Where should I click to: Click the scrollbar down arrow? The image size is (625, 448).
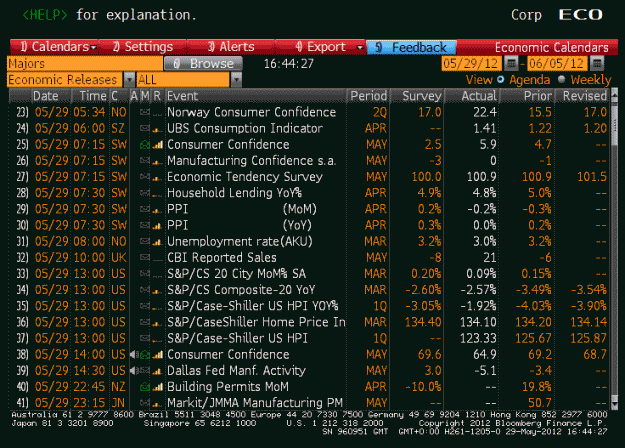click(x=614, y=405)
